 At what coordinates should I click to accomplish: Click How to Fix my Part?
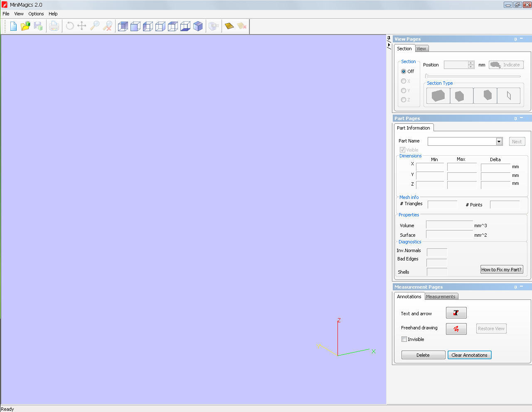coord(502,270)
